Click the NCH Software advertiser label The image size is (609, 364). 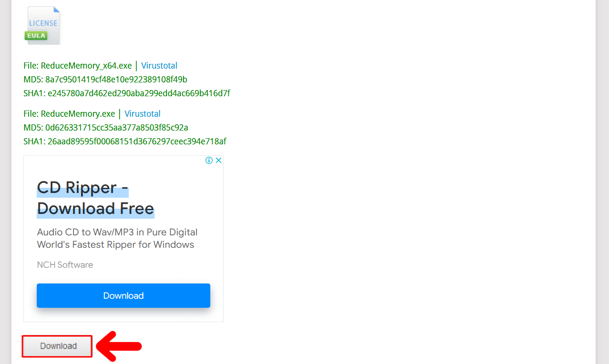(x=65, y=265)
